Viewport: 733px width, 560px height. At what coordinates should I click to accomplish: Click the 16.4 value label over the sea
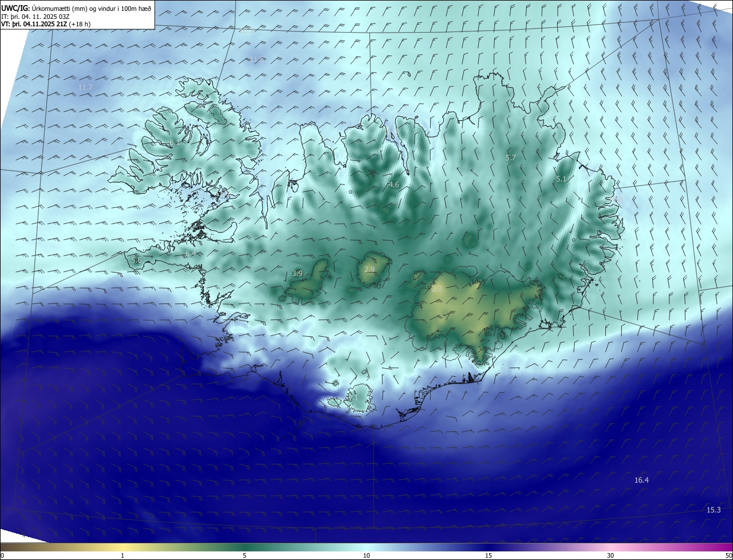pyautogui.click(x=641, y=480)
